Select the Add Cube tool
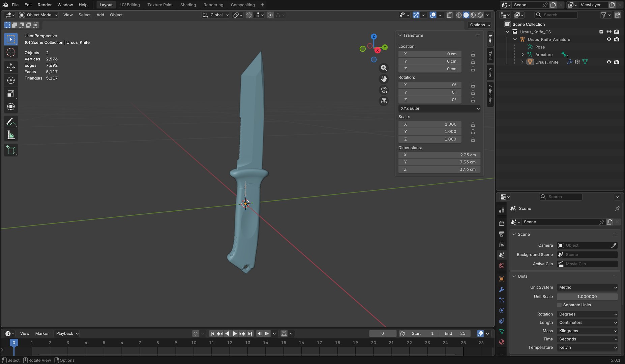The width and height of the screenshot is (625, 364). point(11,150)
